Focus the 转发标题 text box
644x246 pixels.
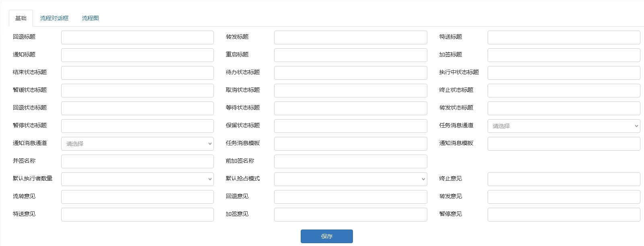[350, 37]
